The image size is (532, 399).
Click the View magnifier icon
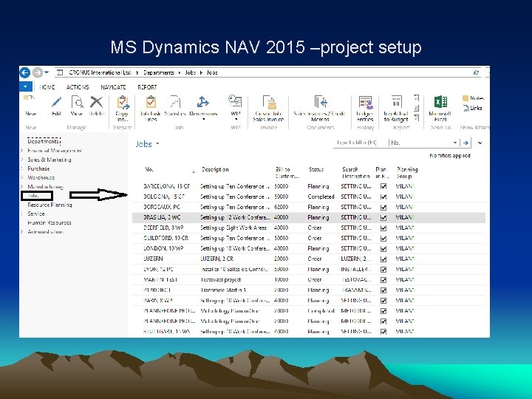77,102
